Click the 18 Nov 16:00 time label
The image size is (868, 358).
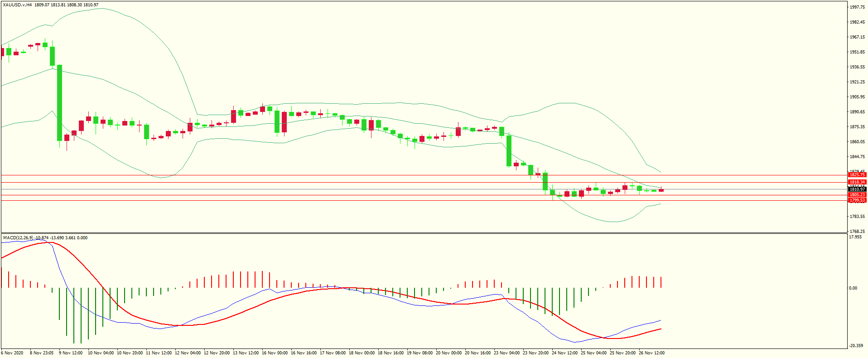tap(391, 353)
